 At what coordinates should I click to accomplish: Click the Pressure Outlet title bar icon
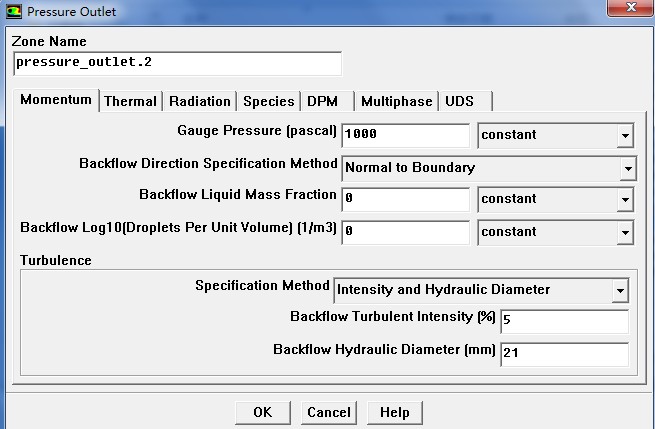(13, 12)
